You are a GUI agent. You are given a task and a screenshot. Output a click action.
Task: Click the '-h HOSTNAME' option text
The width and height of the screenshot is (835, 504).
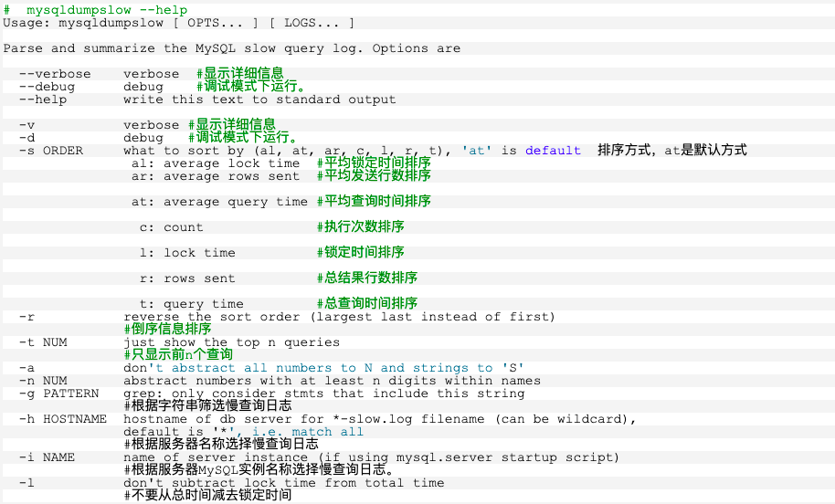63,419
